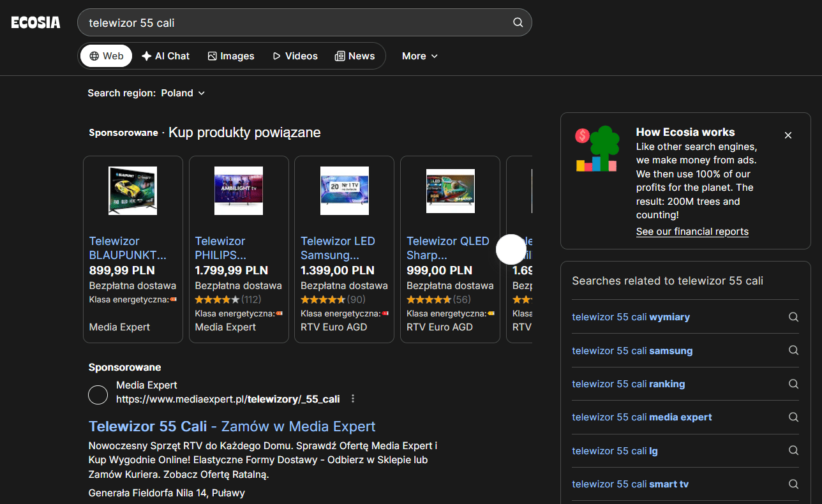Open Telewizor PHILIPS product link

(221, 248)
